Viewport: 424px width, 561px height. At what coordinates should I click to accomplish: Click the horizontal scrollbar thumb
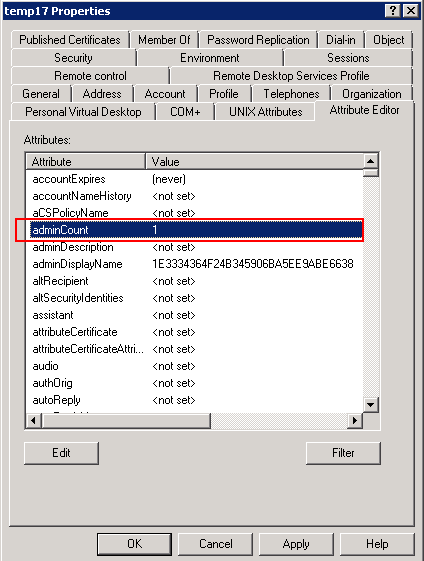tap(126, 420)
